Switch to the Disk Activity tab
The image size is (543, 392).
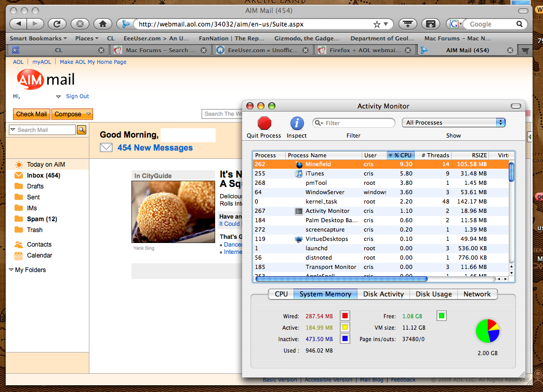pyautogui.click(x=383, y=294)
